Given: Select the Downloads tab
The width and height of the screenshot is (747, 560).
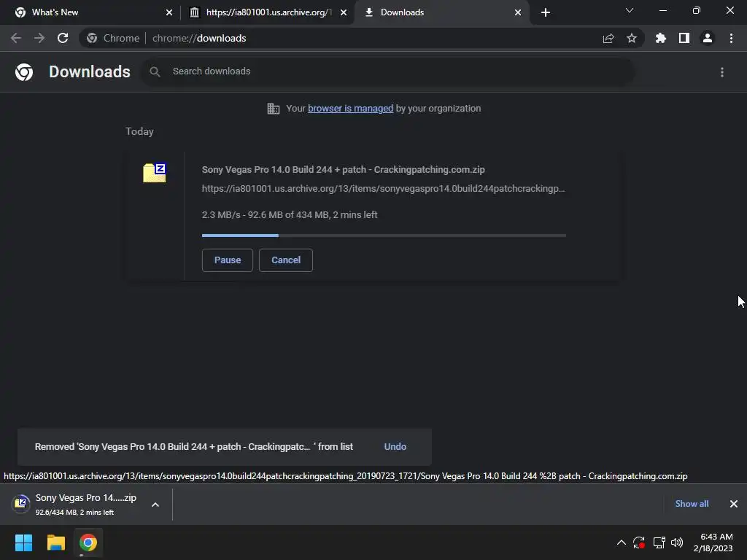Looking at the screenshot, I should coord(441,12).
